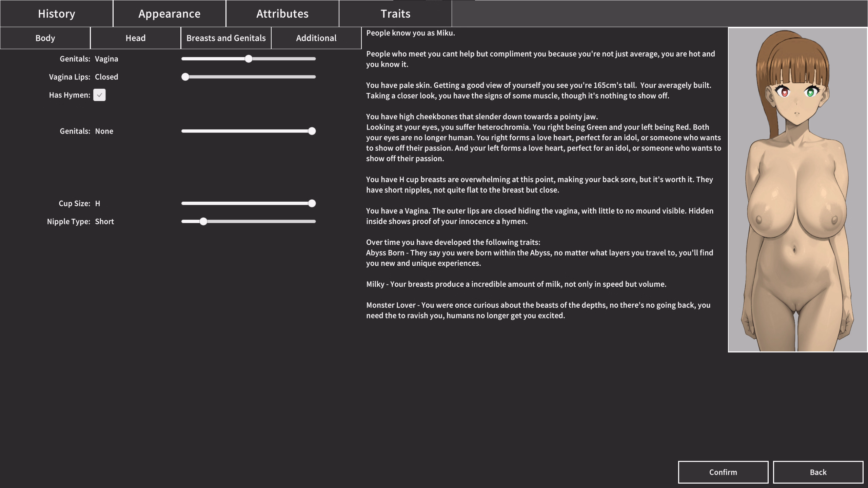Click the Back button
The image size is (868, 488).
(x=818, y=472)
